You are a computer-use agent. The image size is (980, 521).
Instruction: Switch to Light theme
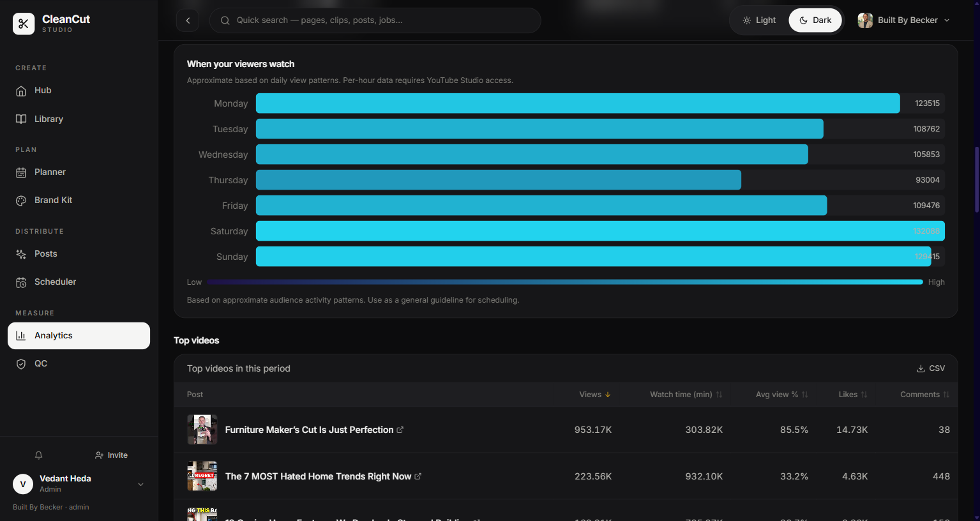(x=759, y=20)
